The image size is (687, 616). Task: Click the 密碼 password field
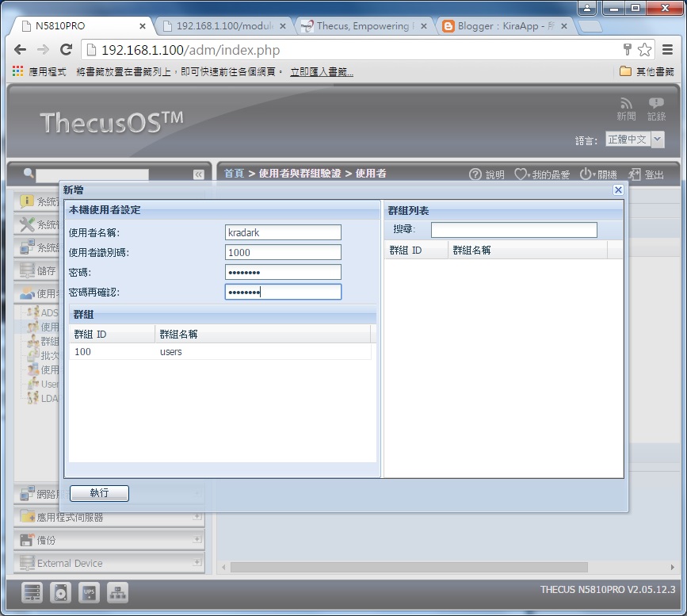(x=283, y=272)
